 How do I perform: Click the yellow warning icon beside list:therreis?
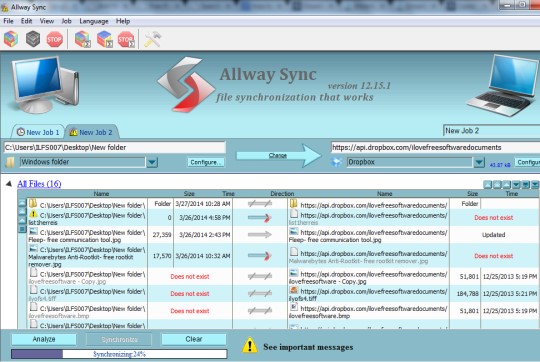tap(33, 214)
